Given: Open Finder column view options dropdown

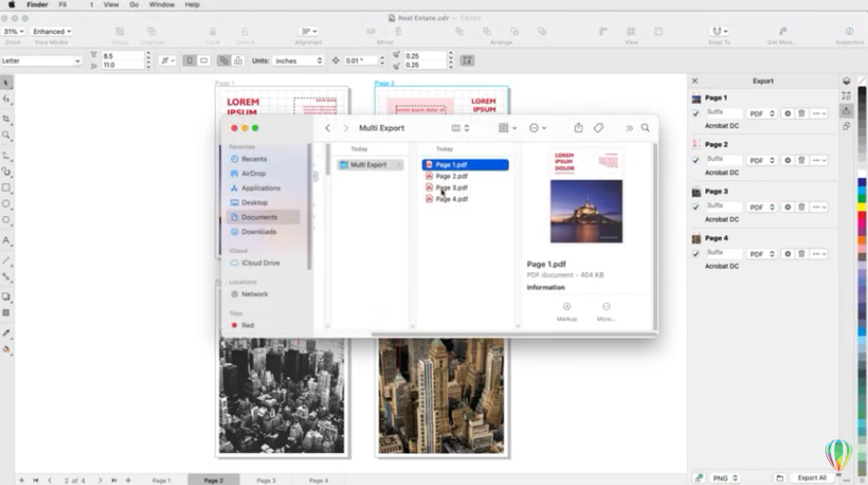Looking at the screenshot, I should click(461, 128).
